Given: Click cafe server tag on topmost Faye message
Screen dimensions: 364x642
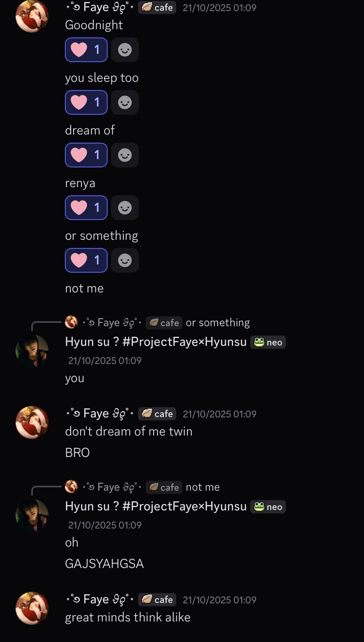Looking at the screenshot, I should click(x=157, y=7).
